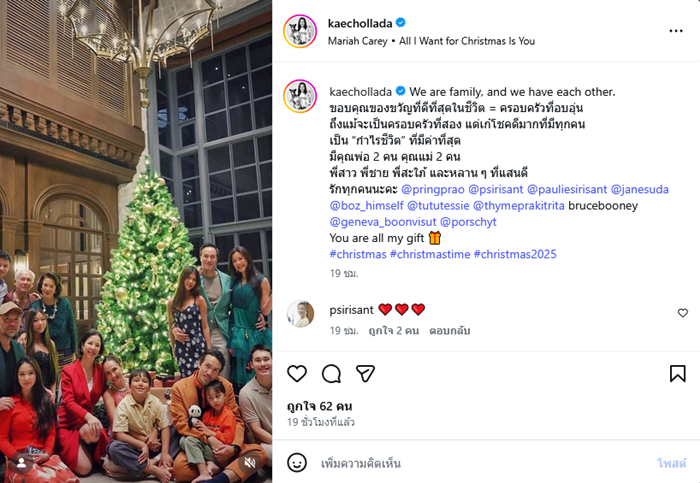Like the post with heart icon
This screenshot has height=483, width=700.
(297, 373)
